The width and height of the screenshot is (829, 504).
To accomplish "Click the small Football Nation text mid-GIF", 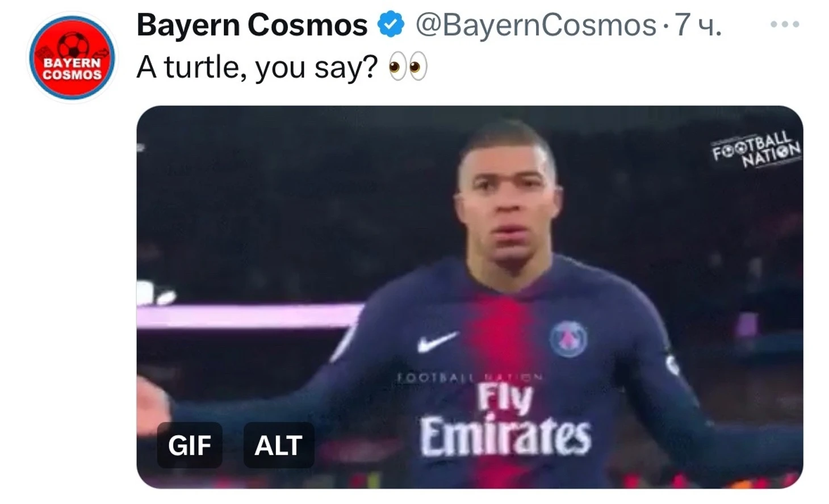I will [470, 376].
